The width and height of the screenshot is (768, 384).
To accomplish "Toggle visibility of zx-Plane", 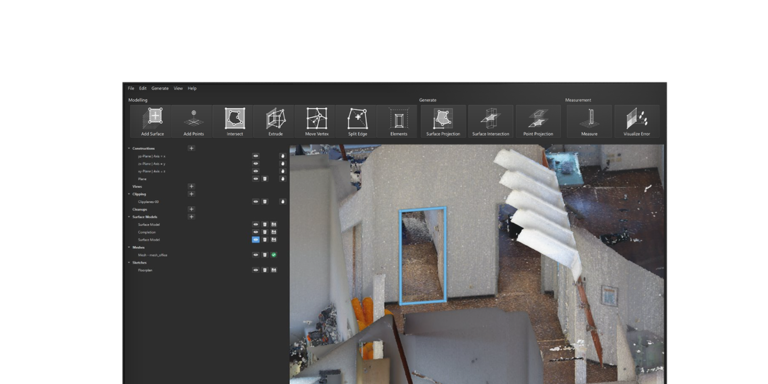I will (x=256, y=164).
